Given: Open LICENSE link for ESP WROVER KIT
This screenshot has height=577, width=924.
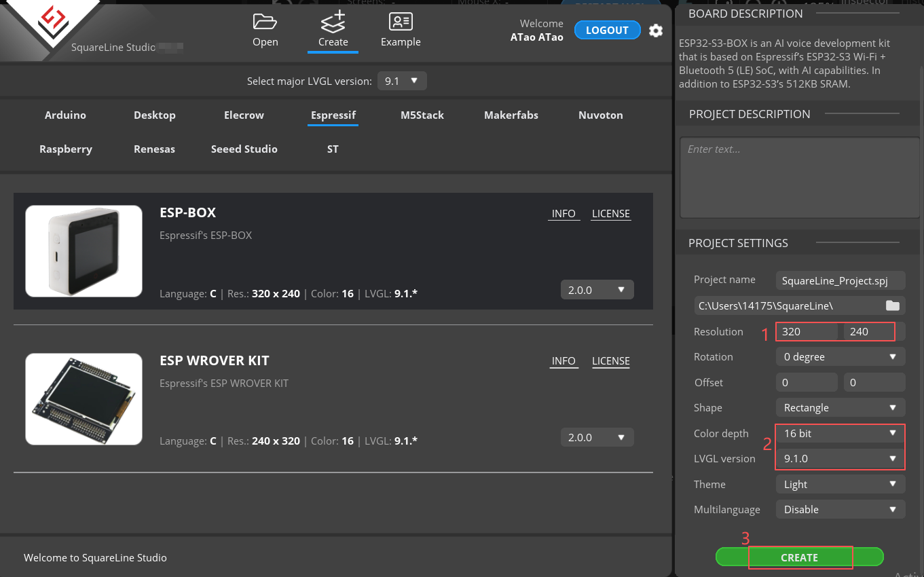Looking at the screenshot, I should tap(611, 361).
